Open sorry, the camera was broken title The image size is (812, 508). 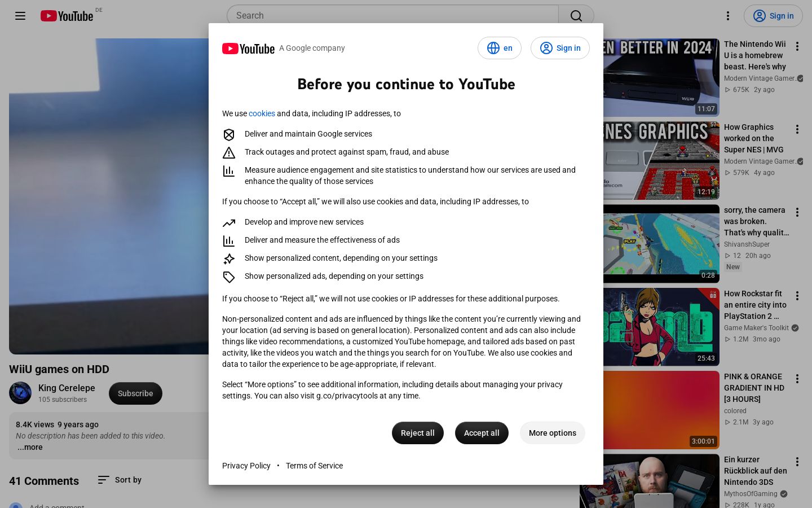pyautogui.click(x=756, y=221)
